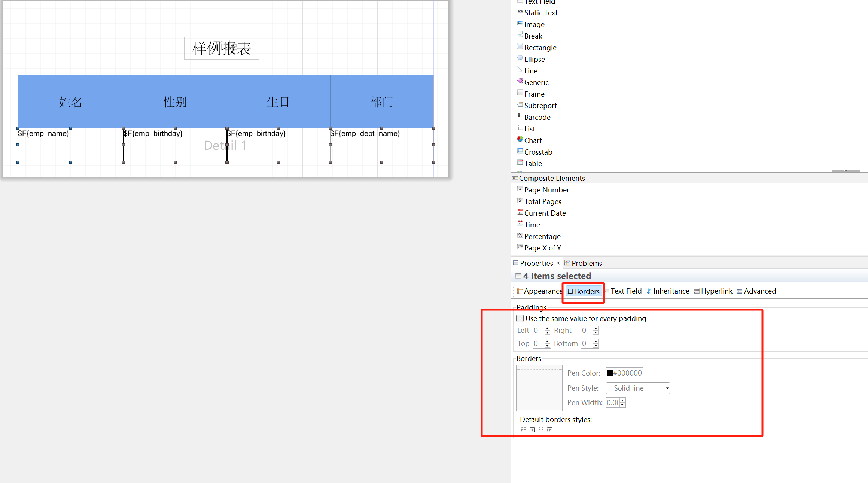Choose the Crosstab palette item

point(538,152)
